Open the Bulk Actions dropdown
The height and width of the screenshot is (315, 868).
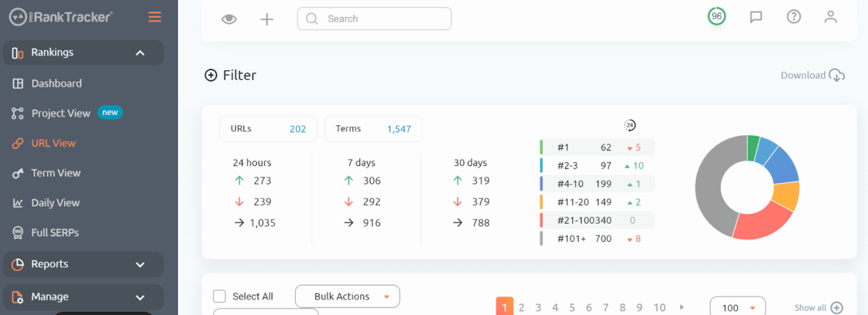click(347, 296)
